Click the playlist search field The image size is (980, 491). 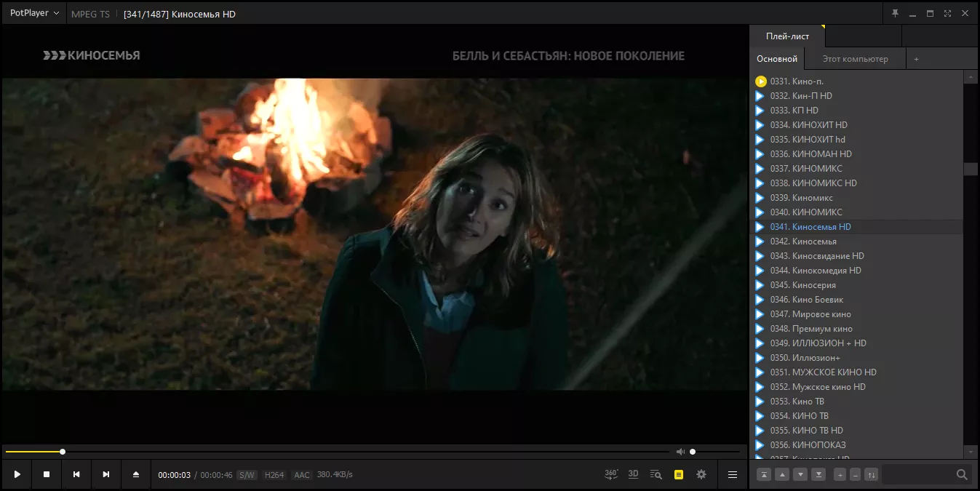[918, 474]
